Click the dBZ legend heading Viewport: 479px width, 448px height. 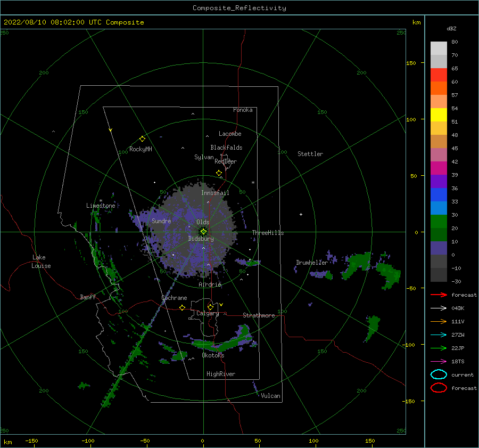click(451, 29)
